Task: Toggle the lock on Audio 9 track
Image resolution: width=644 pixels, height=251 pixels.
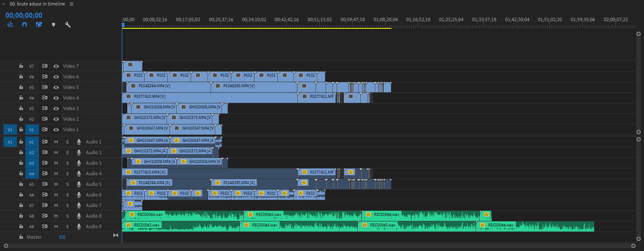Action: (x=21, y=226)
